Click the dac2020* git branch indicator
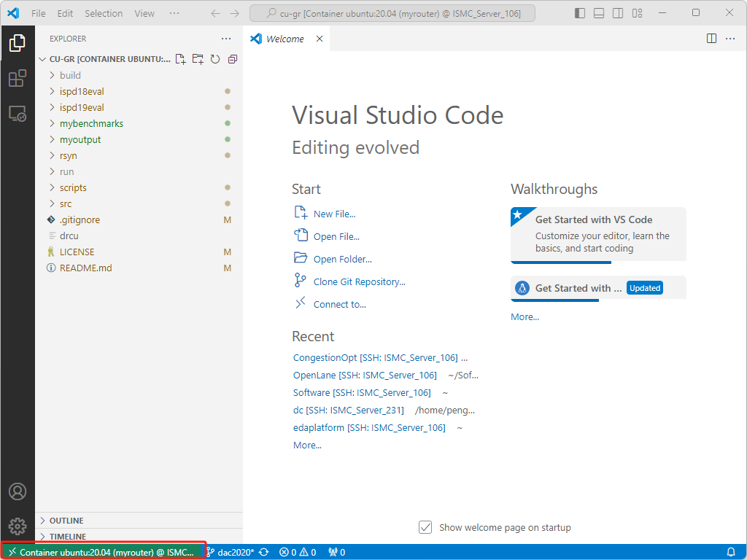 point(230,553)
